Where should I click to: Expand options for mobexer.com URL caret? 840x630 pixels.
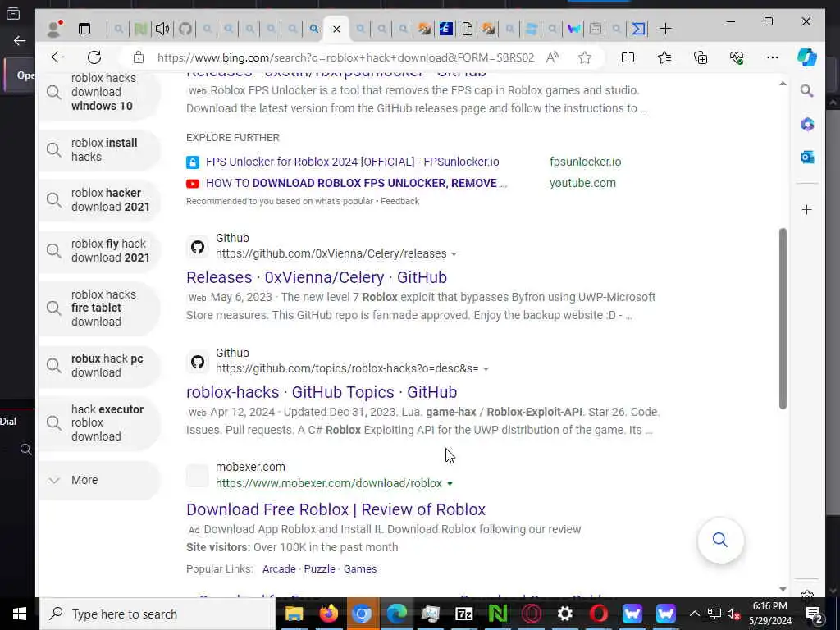pyautogui.click(x=450, y=484)
